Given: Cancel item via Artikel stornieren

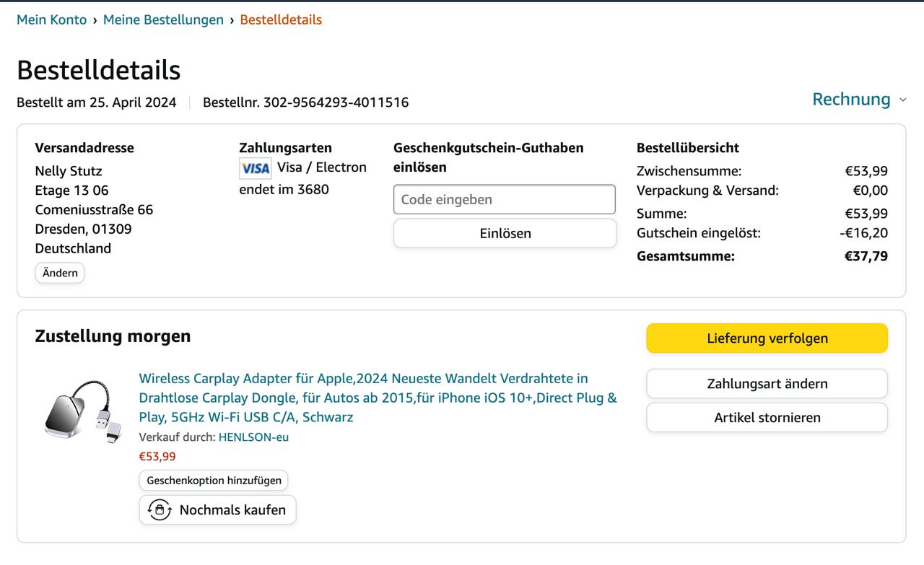Looking at the screenshot, I should [767, 418].
